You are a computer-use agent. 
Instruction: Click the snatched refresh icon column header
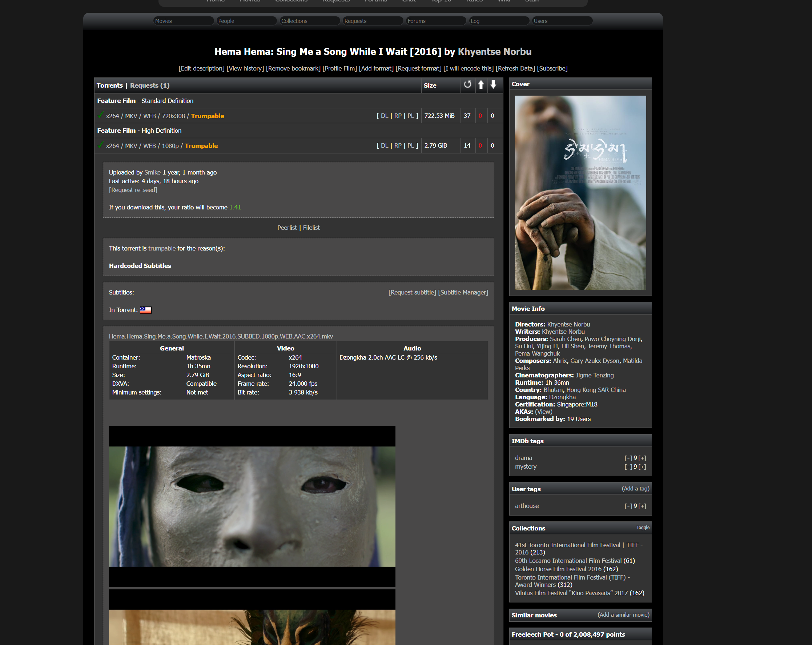tap(467, 85)
